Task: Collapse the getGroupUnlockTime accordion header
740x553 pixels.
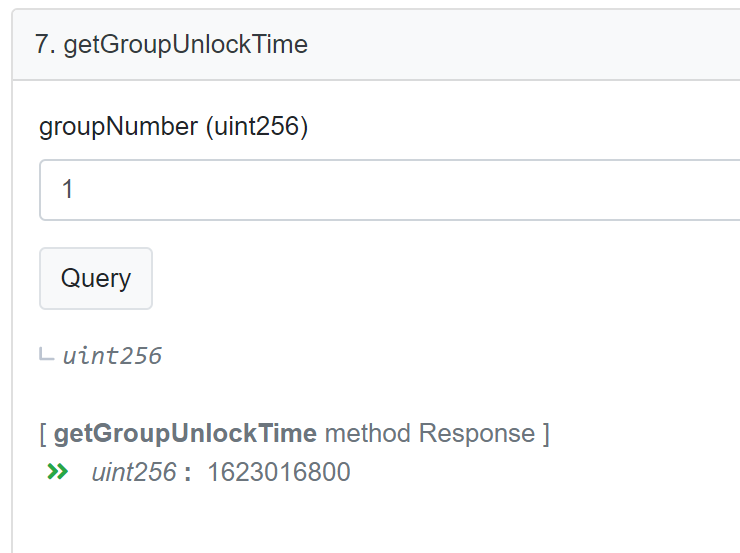Action: pyautogui.click(x=376, y=45)
